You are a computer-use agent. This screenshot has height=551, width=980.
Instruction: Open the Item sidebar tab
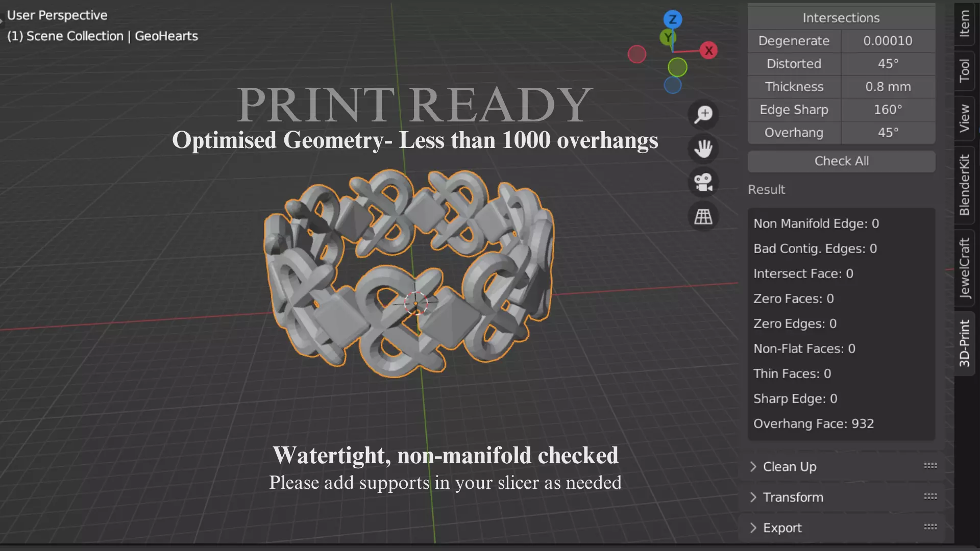coord(964,24)
